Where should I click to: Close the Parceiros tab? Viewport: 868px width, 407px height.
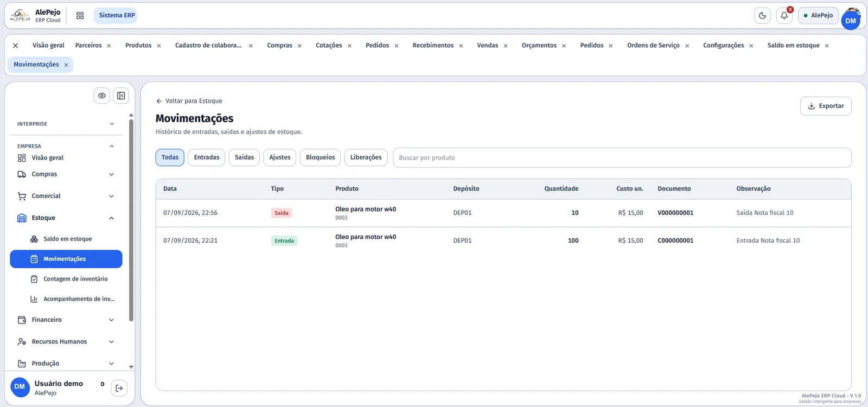click(x=109, y=46)
